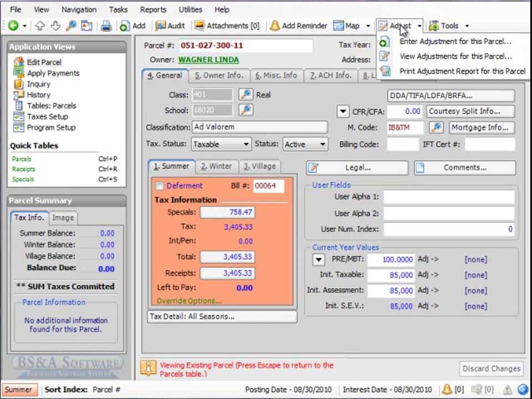Screen dimensions: 532x399
Task: Click the Add Reminder bell icon
Action: (x=275, y=25)
